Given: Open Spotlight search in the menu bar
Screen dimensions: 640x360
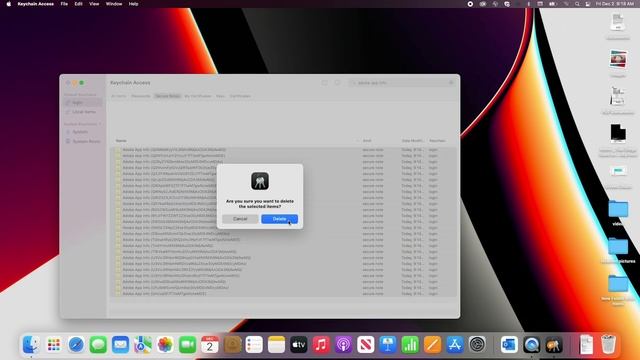Looking at the screenshot, I should pyautogui.click(x=577, y=4).
